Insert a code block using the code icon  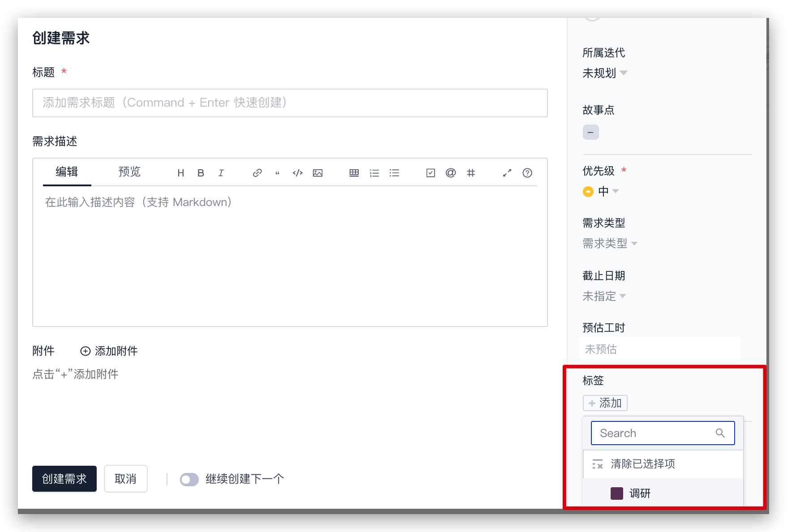pos(298,173)
